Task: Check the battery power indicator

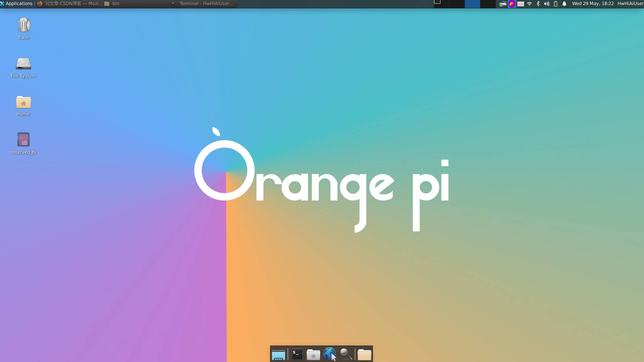Action: click(556, 4)
